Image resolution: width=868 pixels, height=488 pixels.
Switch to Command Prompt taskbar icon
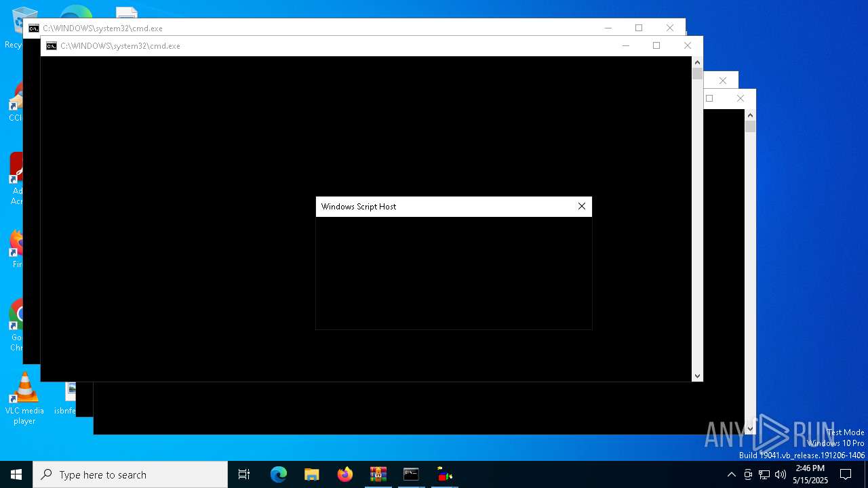(412, 474)
